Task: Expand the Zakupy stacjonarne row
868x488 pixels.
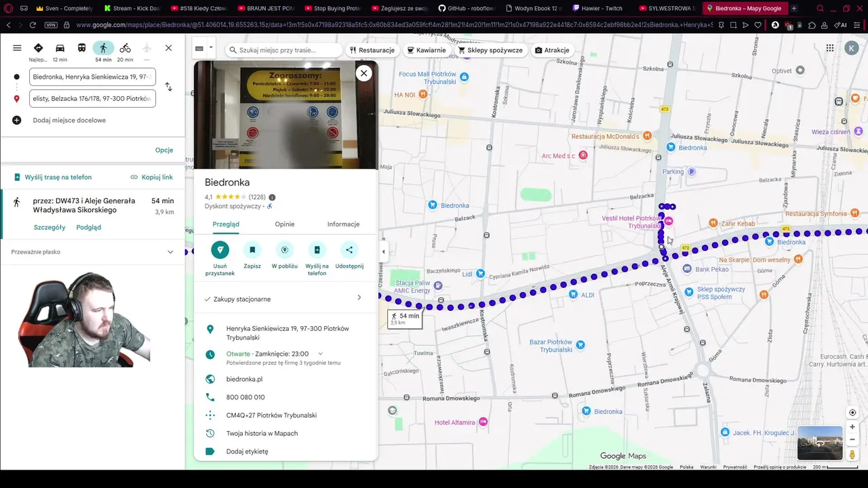Action: pyautogui.click(x=285, y=298)
